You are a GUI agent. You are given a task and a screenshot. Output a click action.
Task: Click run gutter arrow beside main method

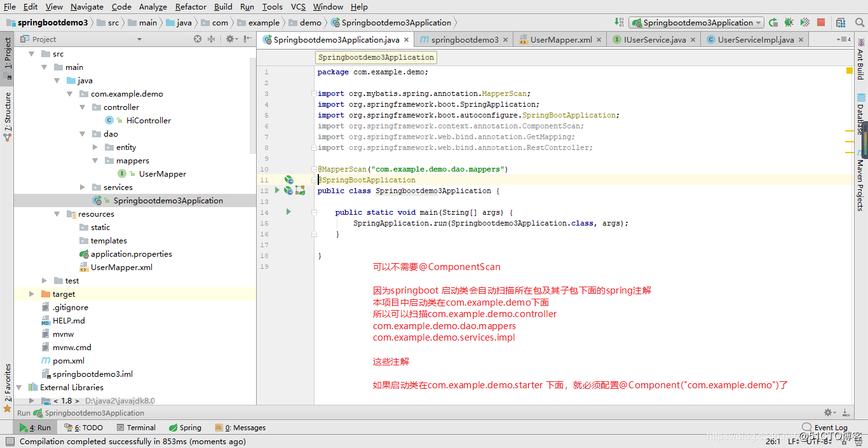tap(288, 212)
